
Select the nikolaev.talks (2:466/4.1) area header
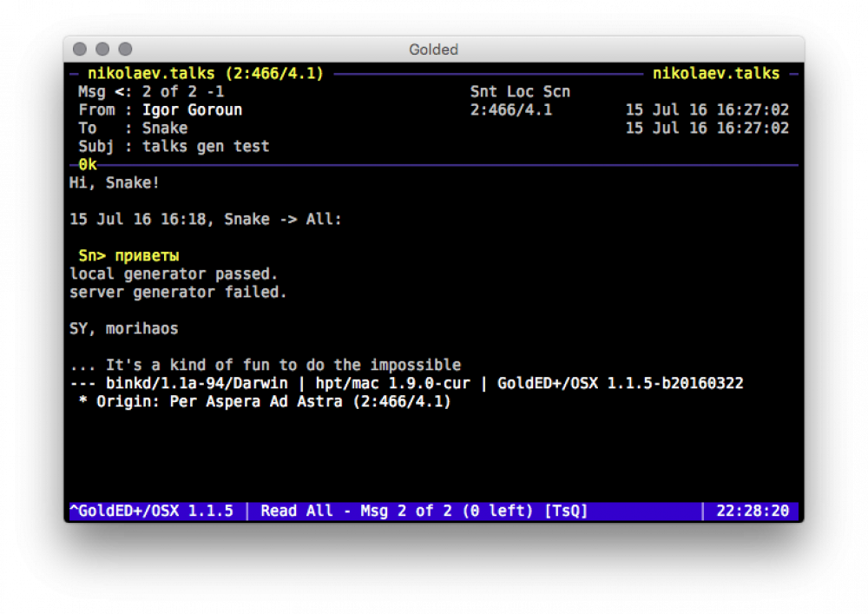click(205, 74)
